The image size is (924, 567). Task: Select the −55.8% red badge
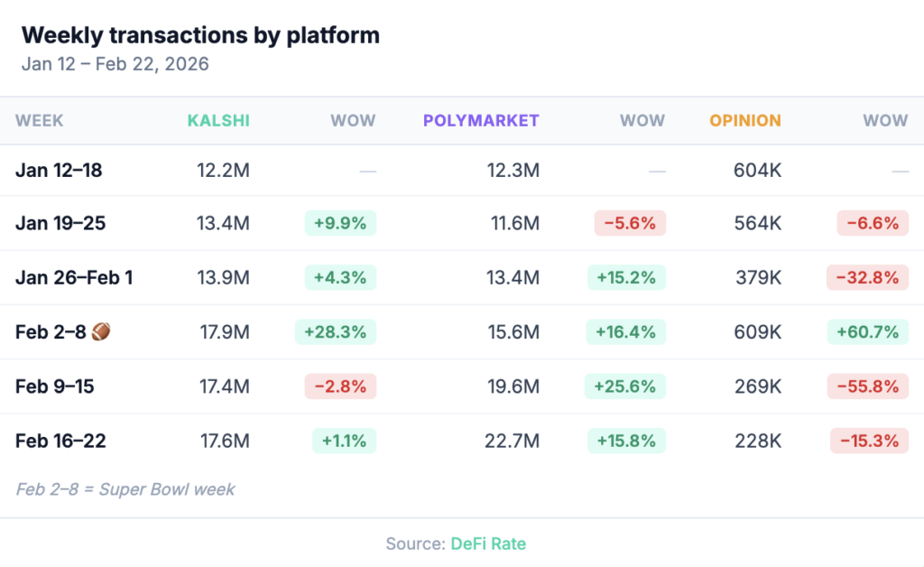click(867, 386)
